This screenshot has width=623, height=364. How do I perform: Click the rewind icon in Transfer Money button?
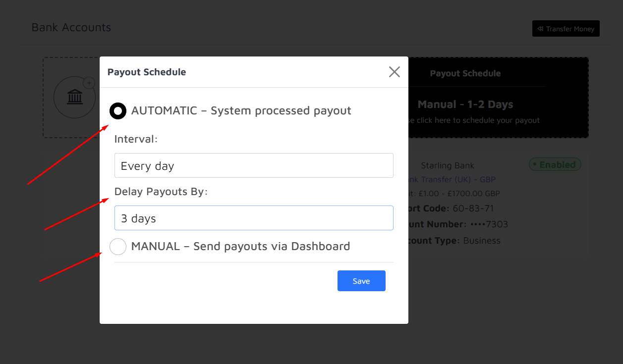point(540,29)
